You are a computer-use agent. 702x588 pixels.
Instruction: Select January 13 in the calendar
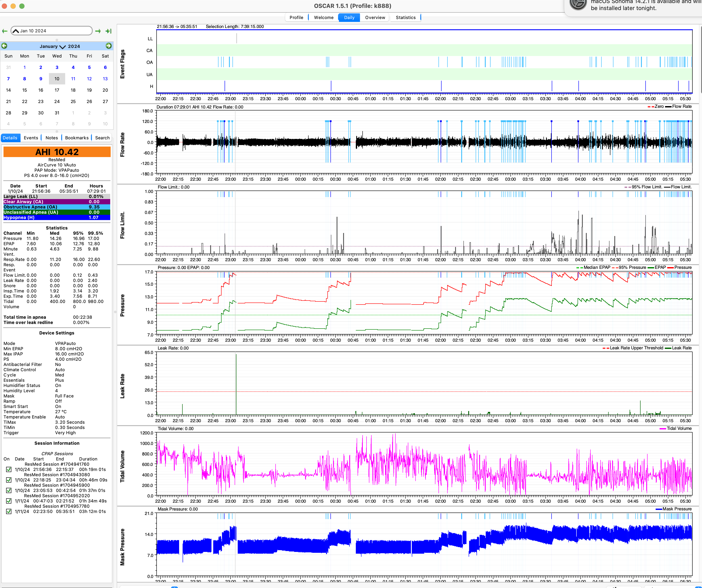pyautogui.click(x=105, y=79)
